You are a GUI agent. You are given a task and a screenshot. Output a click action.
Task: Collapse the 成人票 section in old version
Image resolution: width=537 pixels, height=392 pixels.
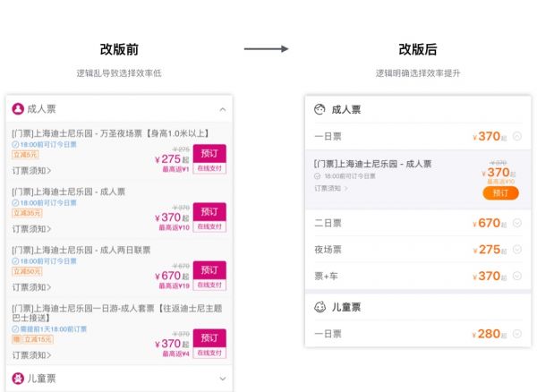(x=223, y=109)
